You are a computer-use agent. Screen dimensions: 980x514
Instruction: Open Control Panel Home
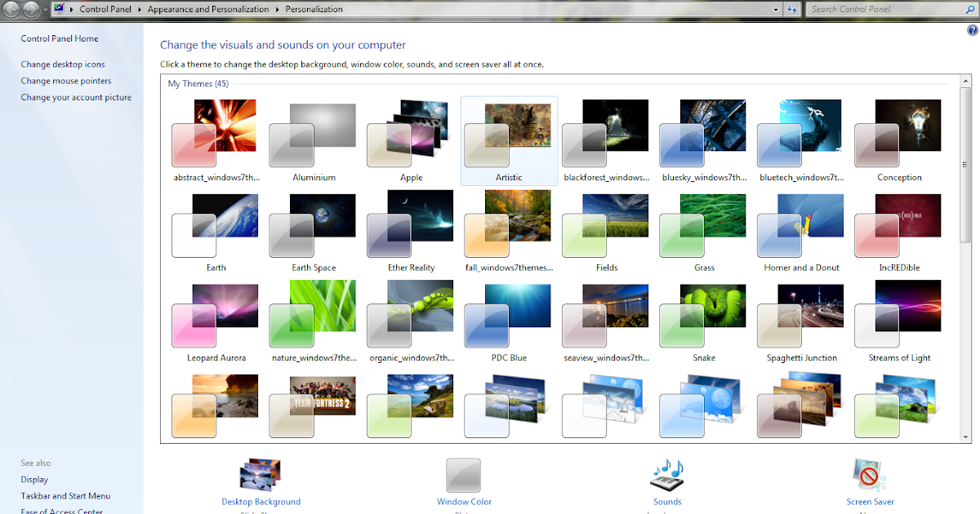(x=60, y=38)
